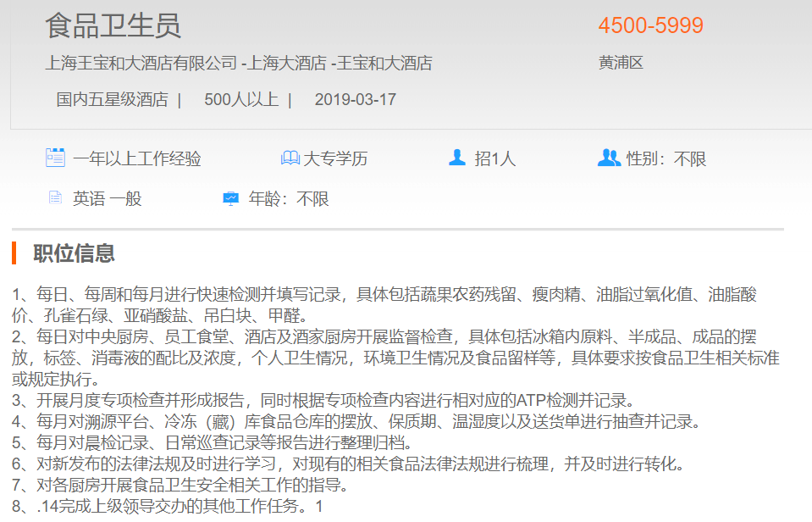The width and height of the screenshot is (812, 522).
Task: Click the presentation board icon beside 年龄
Action: click(230, 198)
